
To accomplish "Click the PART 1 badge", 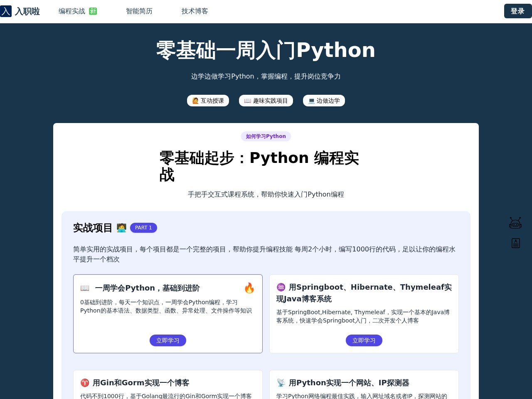I will tap(143, 228).
